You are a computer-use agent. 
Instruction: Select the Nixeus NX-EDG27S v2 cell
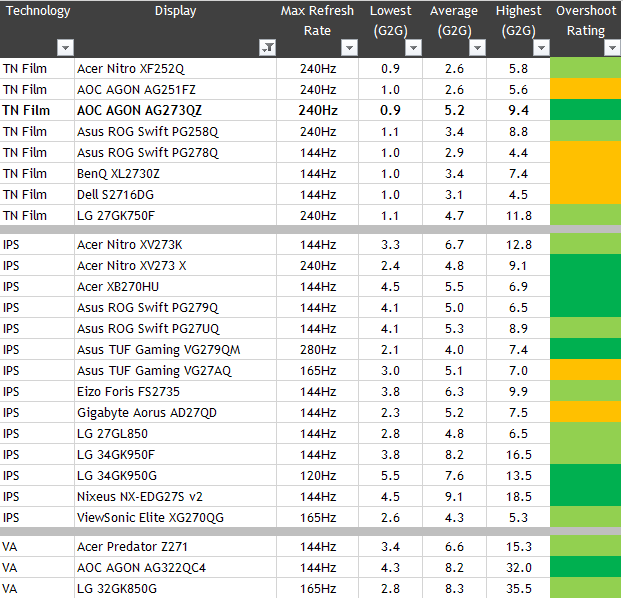(139, 496)
